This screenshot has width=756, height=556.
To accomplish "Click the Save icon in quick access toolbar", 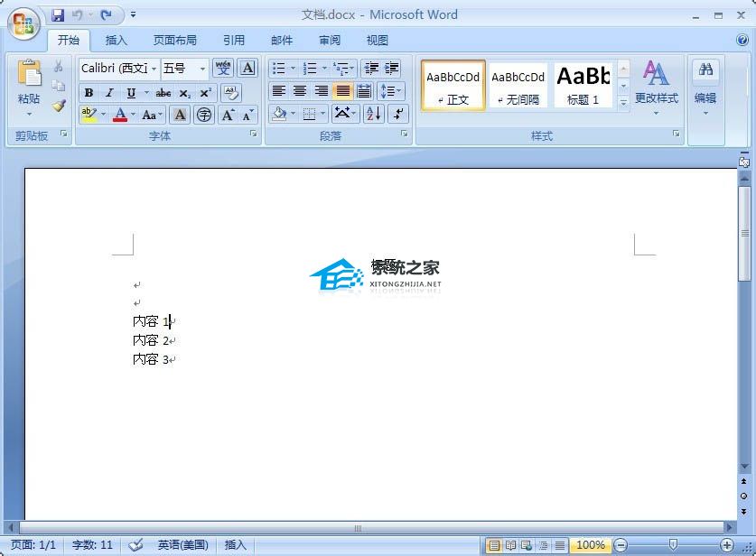I will 58,15.
